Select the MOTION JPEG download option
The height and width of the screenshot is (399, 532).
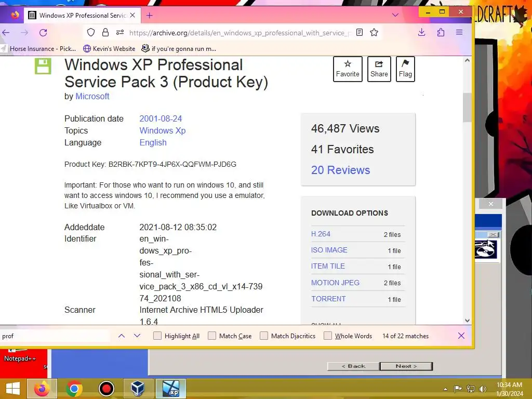point(335,283)
